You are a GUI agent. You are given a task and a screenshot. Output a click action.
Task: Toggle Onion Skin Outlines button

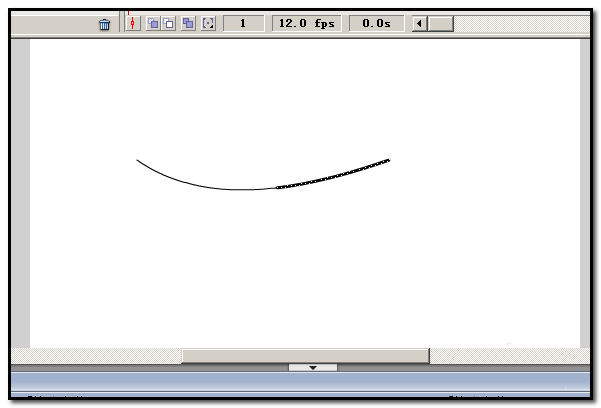169,23
